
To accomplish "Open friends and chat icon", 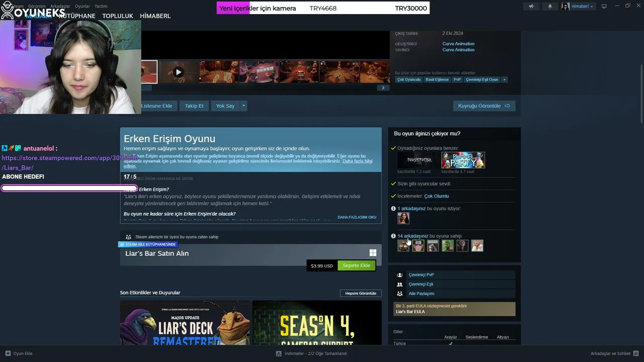I will click(636, 353).
